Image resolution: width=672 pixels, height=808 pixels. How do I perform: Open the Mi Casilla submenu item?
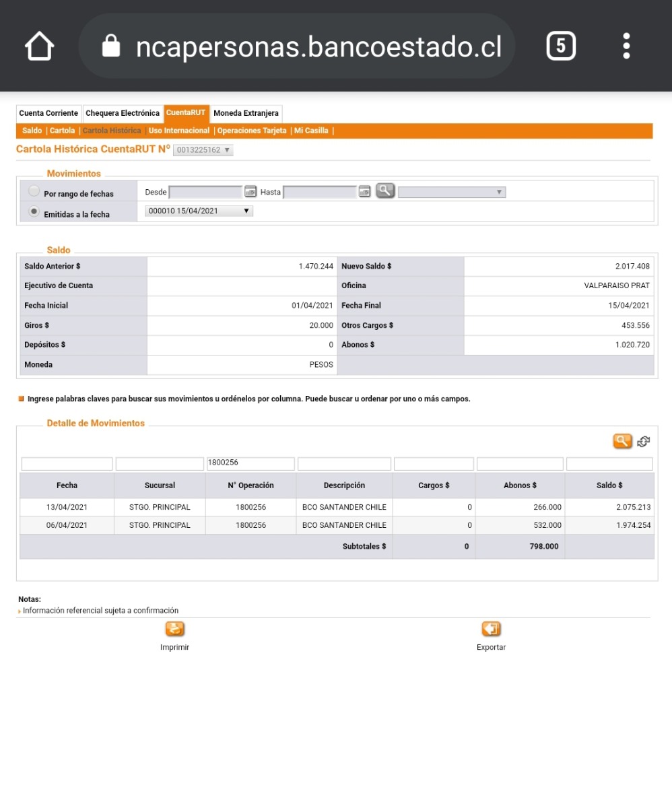311,131
